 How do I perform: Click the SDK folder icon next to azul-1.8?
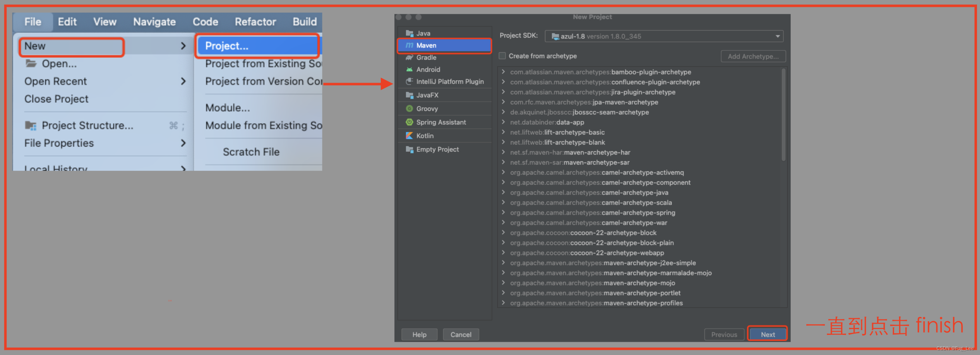click(x=555, y=36)
